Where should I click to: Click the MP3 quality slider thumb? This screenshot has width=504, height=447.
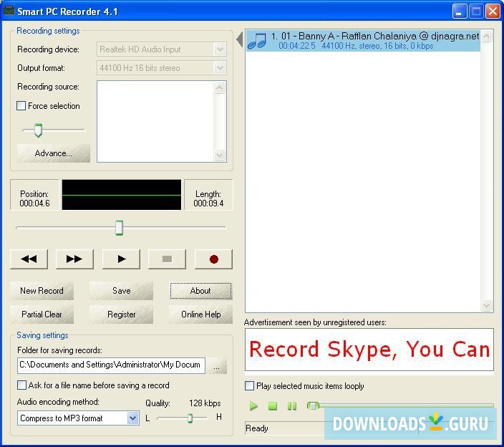tap(190, 418)
